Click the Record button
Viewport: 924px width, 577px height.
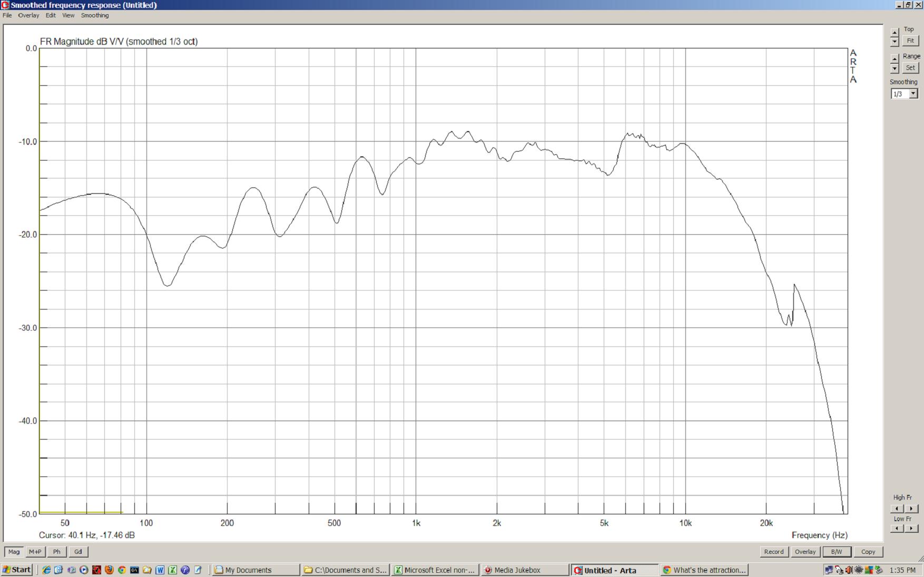pos(774,552)
